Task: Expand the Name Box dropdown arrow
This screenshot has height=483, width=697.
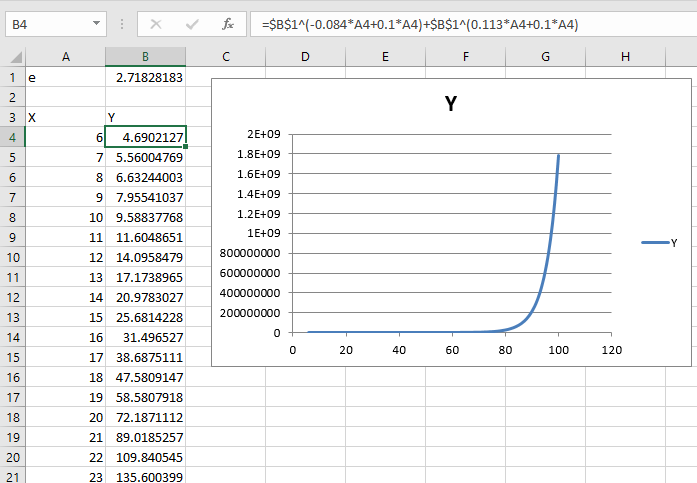Action: coord(96,24)
